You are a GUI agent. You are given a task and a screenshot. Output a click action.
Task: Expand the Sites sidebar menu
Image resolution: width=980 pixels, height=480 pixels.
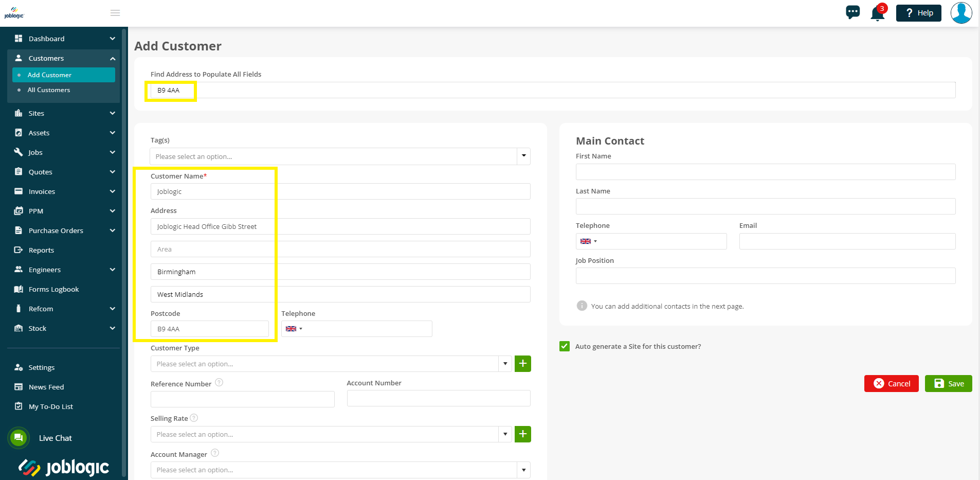click(64, 113)
